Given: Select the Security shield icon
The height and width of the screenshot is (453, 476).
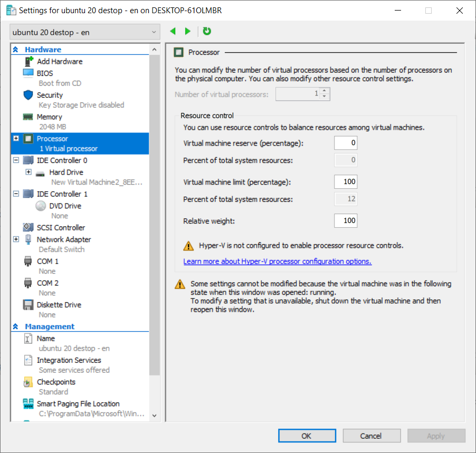Looking at the screenshot, I should pos(28,95).
